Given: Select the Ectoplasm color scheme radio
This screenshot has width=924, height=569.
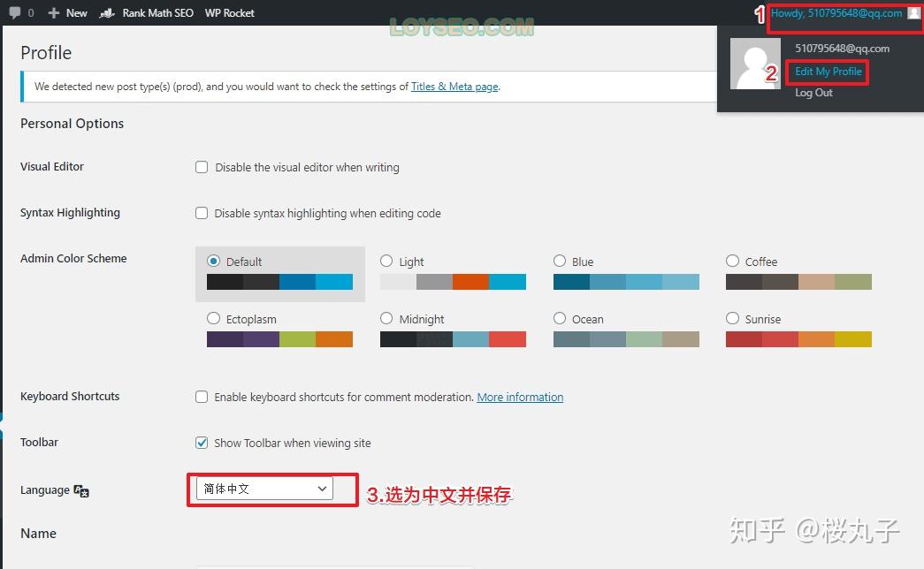Looking at the screenshot, I should click(213, 319).
